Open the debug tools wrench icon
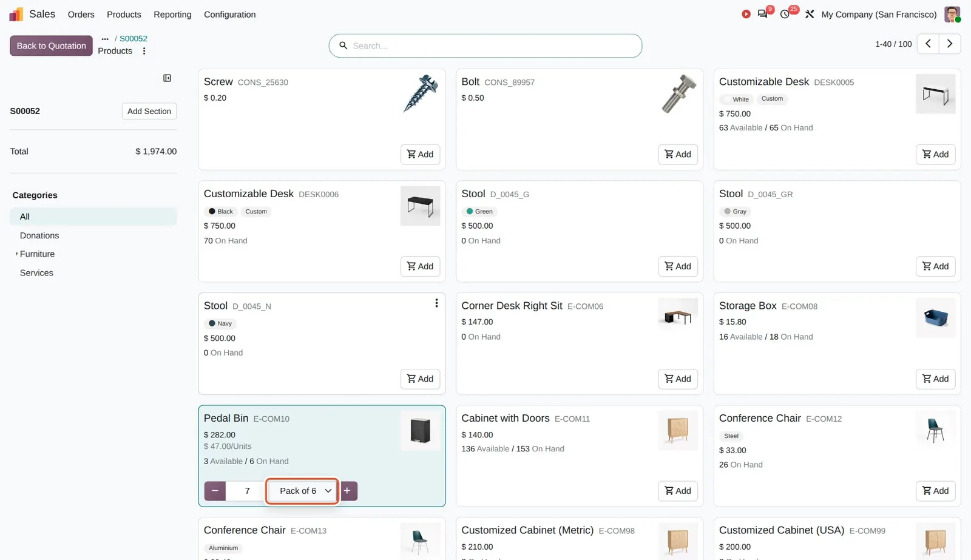 810,14
